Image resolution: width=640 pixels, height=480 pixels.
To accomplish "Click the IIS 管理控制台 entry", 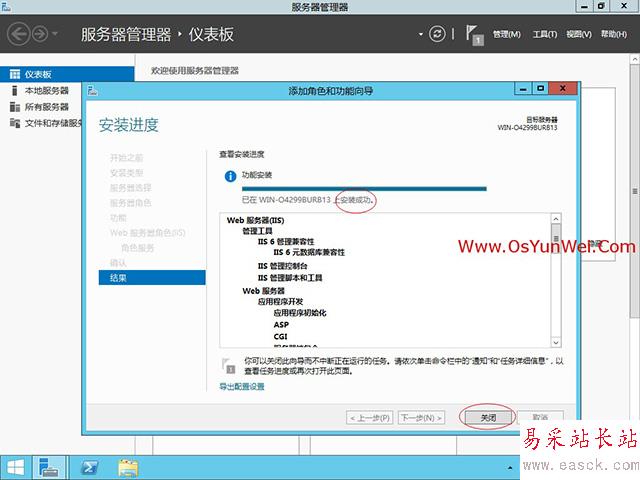I will [x=282, y=266].
